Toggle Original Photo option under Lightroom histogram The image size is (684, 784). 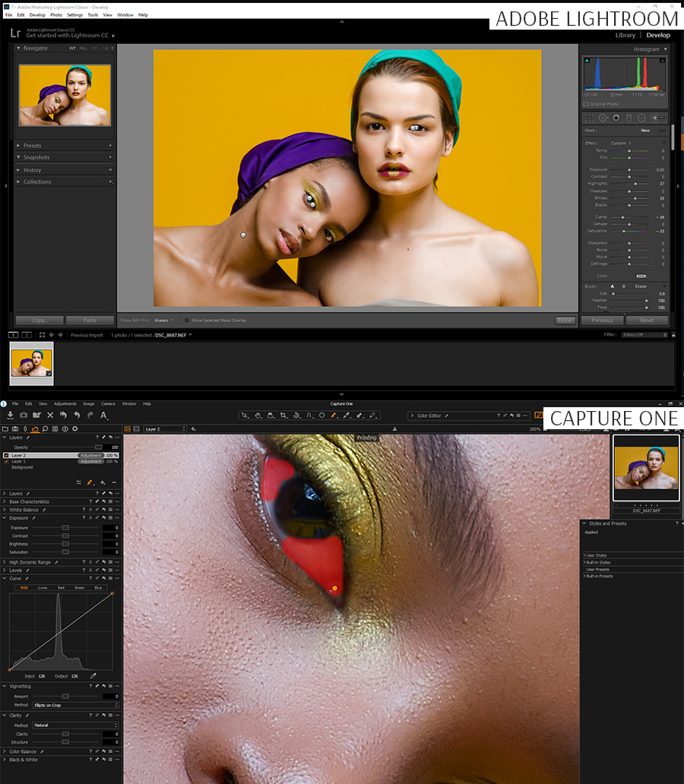(x=586, y=105)
